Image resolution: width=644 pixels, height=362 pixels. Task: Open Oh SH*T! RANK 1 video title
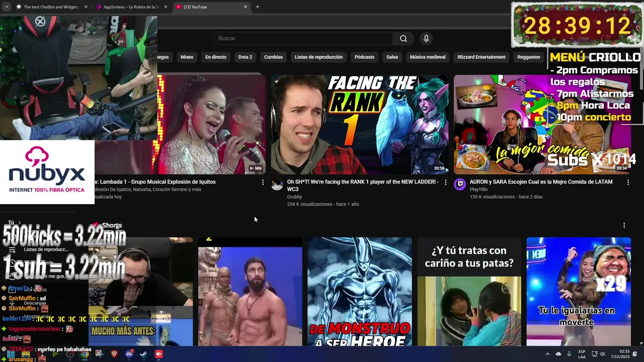363,186
